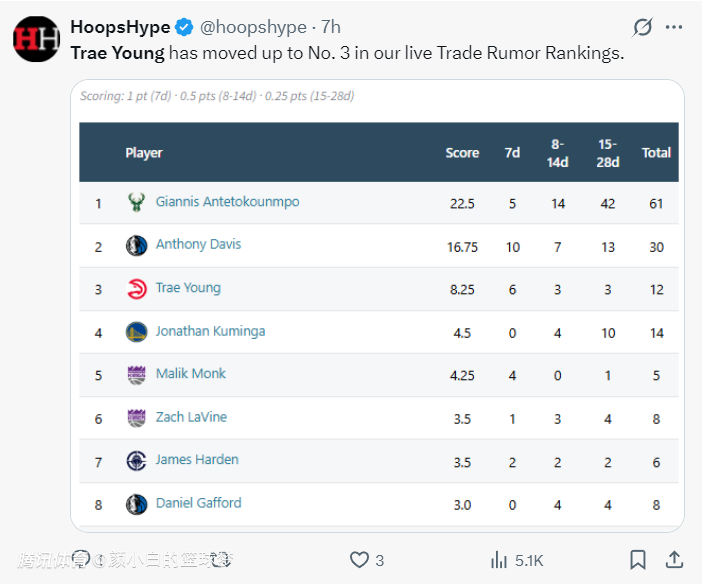702x584 pixels.
Task: Click the Hawks logo beside Trae Young
Action: click(137, 289)
